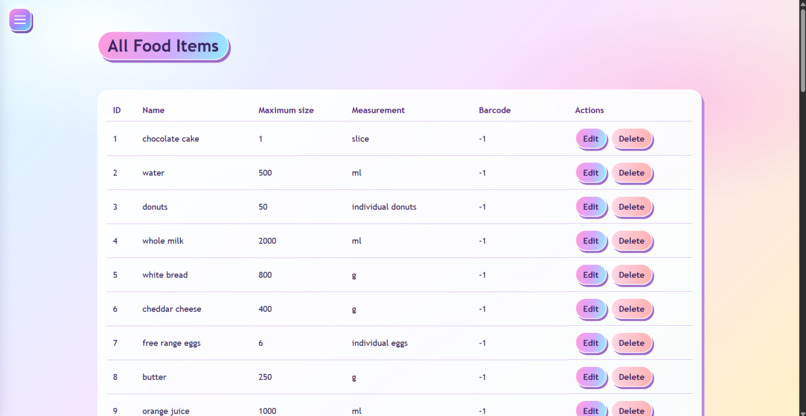The image size is (806, 416).
Task: Click the 50 maximum size value
Action: [263, 207]
